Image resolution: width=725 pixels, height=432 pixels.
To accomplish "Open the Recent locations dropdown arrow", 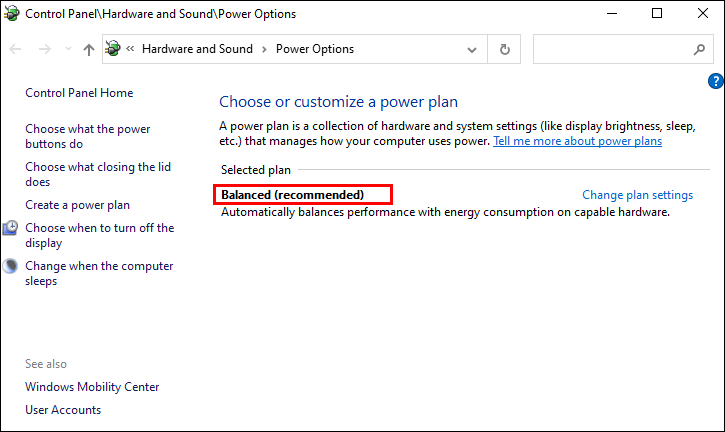I will click(x=67, y=49).
